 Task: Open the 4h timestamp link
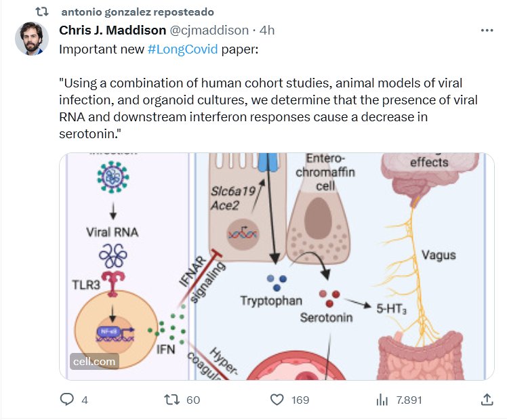(266, 30)
